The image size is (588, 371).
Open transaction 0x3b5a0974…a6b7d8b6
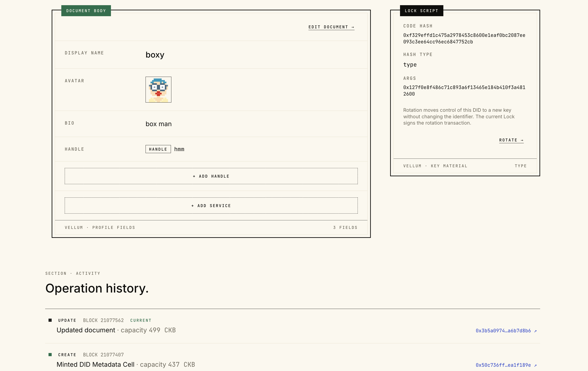[506, 331]
